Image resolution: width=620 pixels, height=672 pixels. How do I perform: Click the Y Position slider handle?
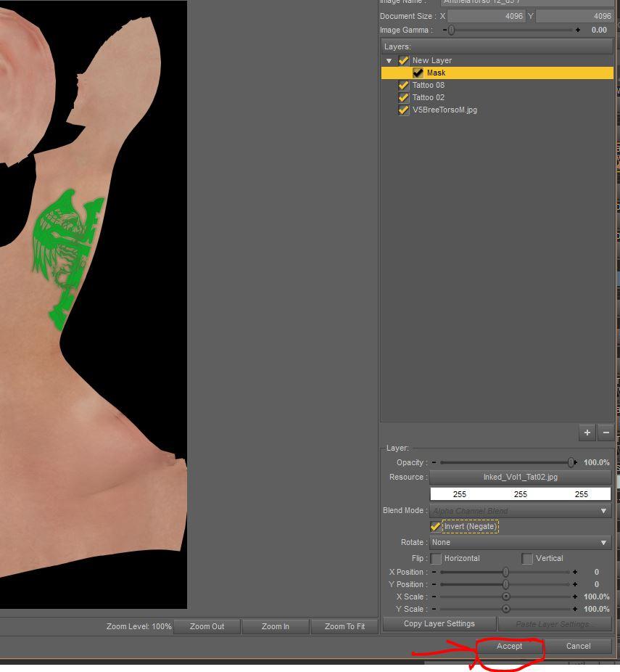pos(505,585)
